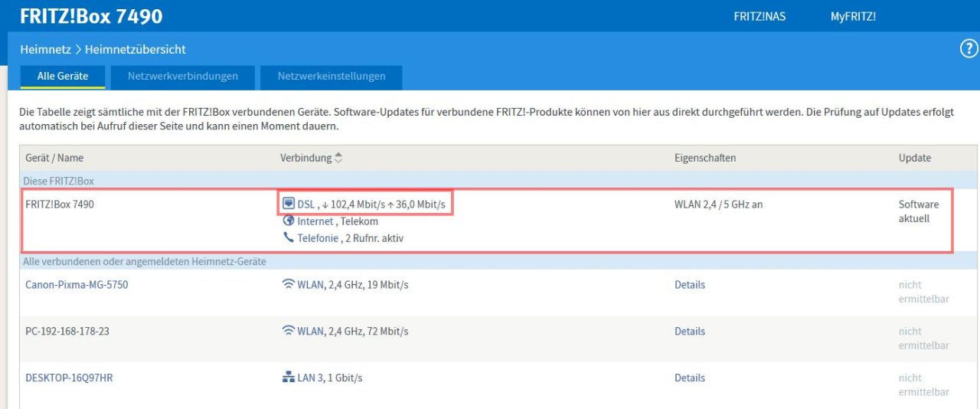Open Details for DESKTOP-16Q97HR
This screenshot has height=409, width=980.
[x=690, y=378]
